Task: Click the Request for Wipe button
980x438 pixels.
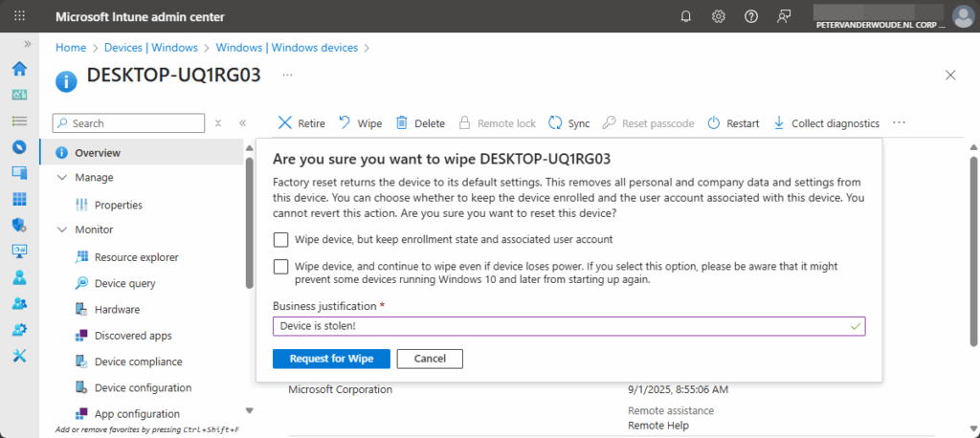Action: point(330,359)
